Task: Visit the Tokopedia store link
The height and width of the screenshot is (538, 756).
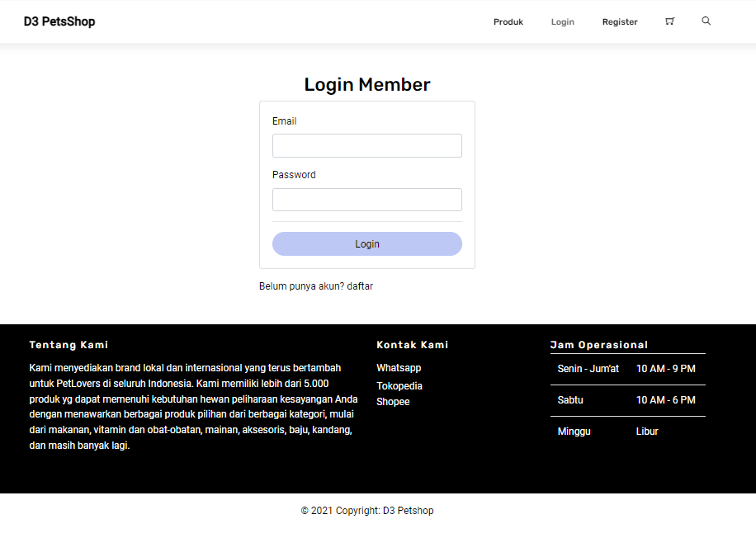Action: click(x=399, y=385)
